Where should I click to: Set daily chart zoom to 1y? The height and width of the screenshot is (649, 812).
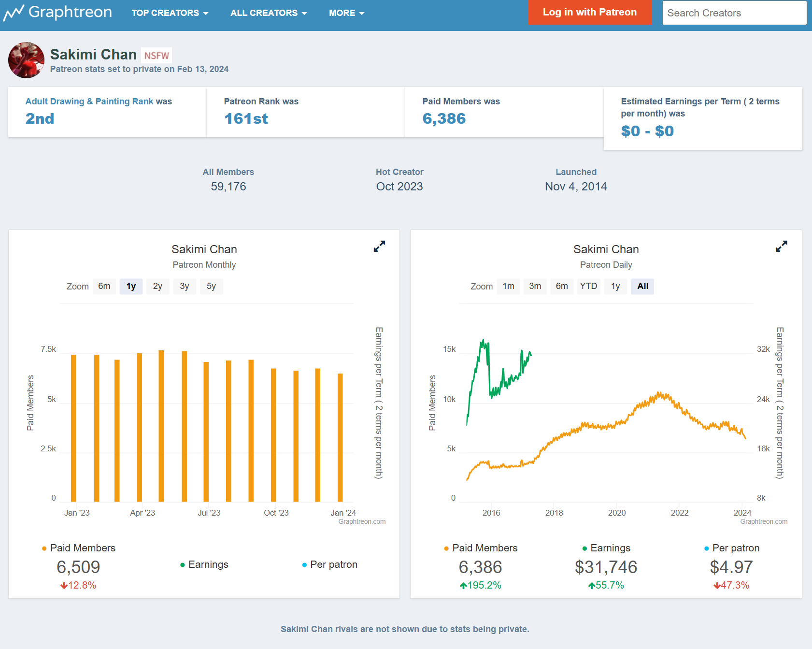click(615, 286)
